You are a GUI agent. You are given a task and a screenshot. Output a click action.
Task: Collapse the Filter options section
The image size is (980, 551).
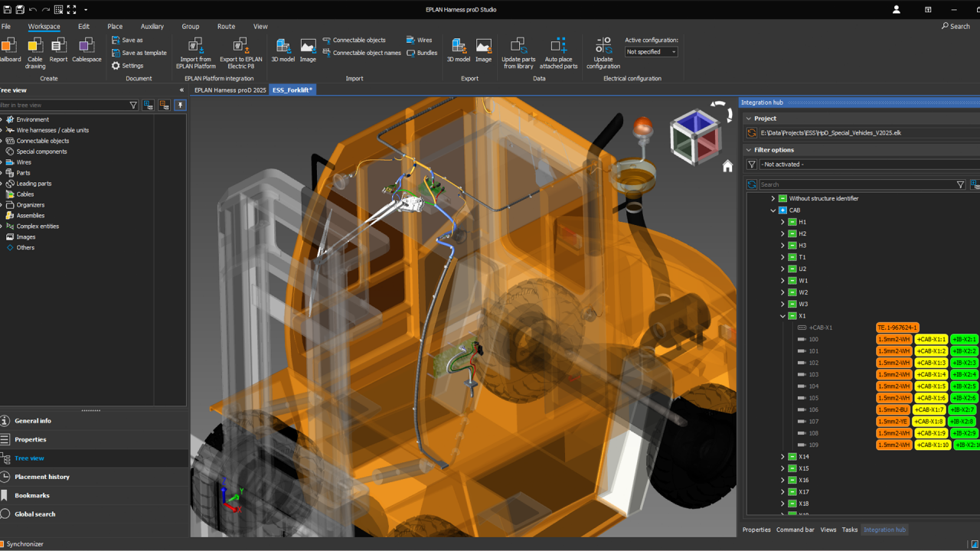748,150
